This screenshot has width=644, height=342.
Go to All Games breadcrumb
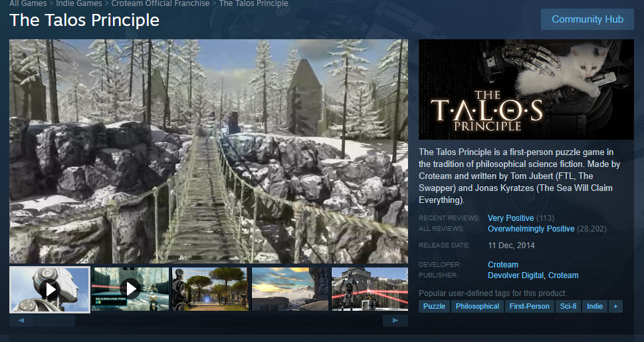coord(27,3)
